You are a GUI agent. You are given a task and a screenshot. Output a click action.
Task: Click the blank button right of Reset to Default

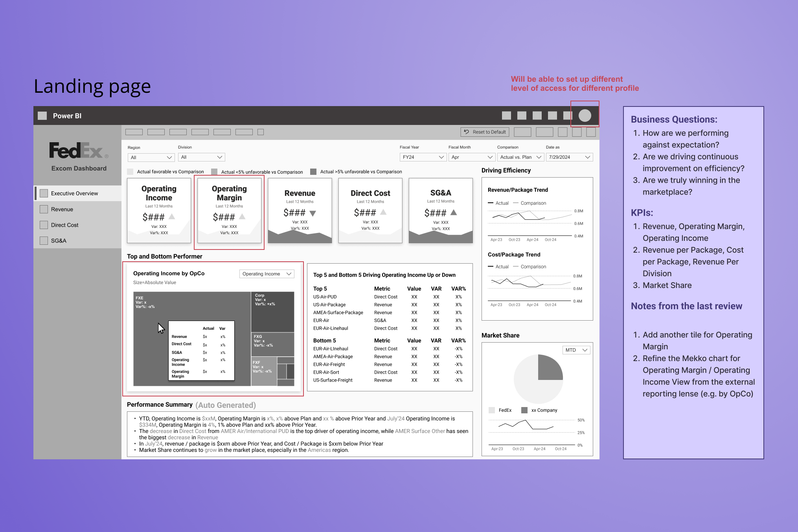[522, 132]
